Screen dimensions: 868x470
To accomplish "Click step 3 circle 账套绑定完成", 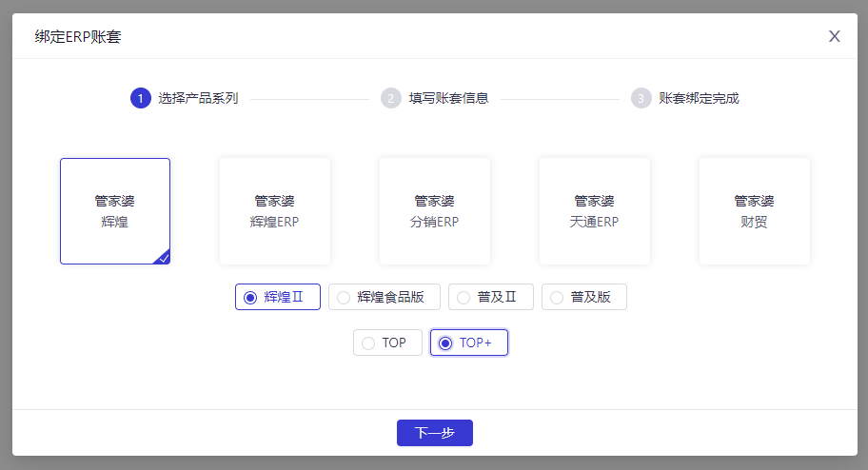I will [x=641, y=98].
